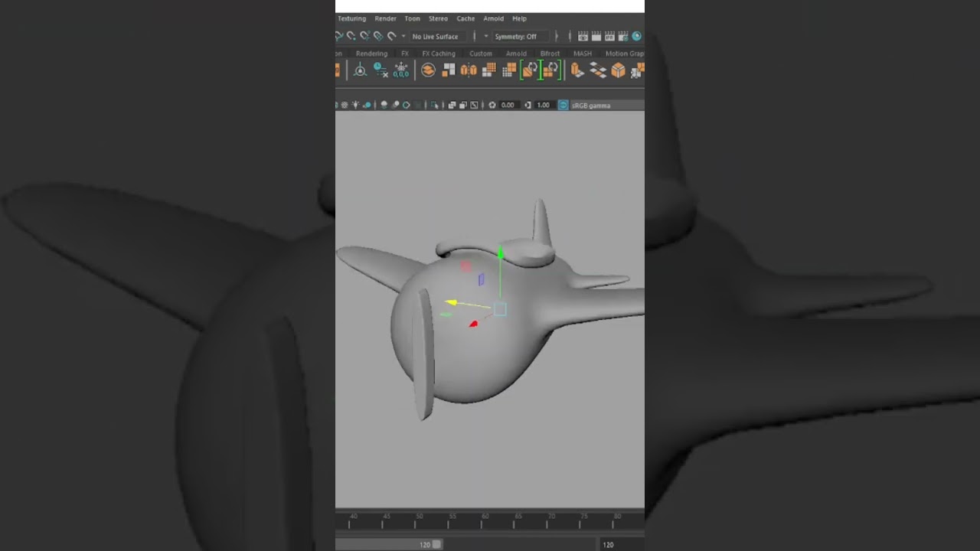The height and width of the screenshot is (551, 980).
Task: Click the Smooth mesh shelf icon
Action: (489, 70)
